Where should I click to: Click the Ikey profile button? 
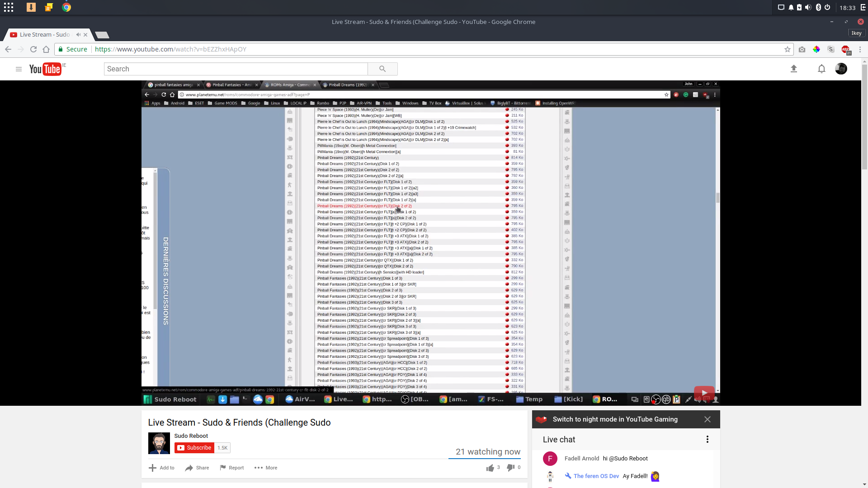click(856, 33)
